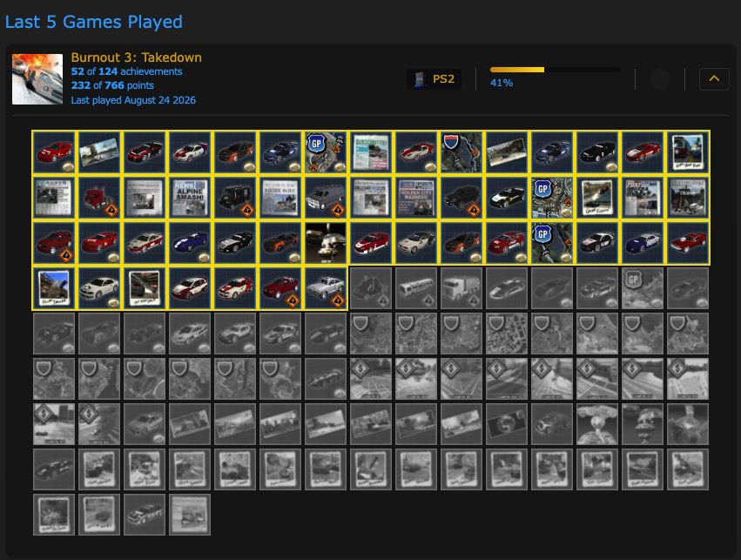Select the locked globe achievement badge

507,424
